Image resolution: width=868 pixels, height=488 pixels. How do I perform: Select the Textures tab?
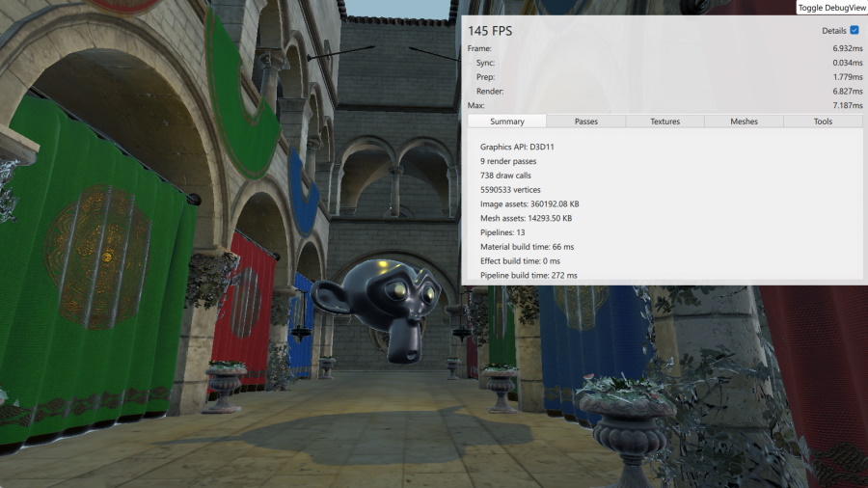(665, 122)
